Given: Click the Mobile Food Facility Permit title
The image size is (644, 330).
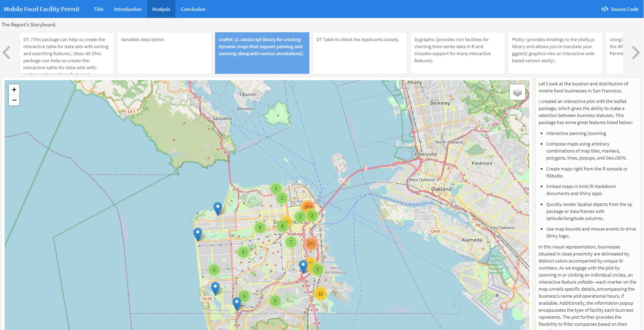Looking at the screenshot, I should [x=42, y=9].
